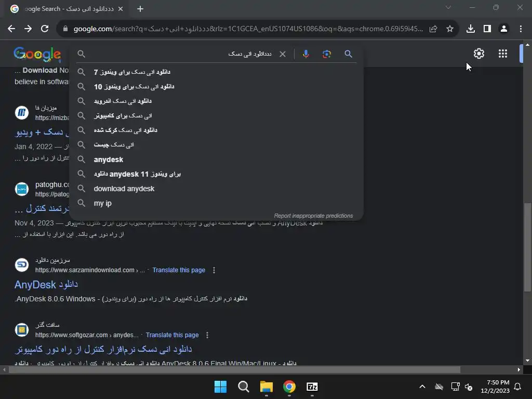Image resolution: width=532 pixels, height=399 pixels.
Task: Click the site info lock icon
Action: pos(65,29)
